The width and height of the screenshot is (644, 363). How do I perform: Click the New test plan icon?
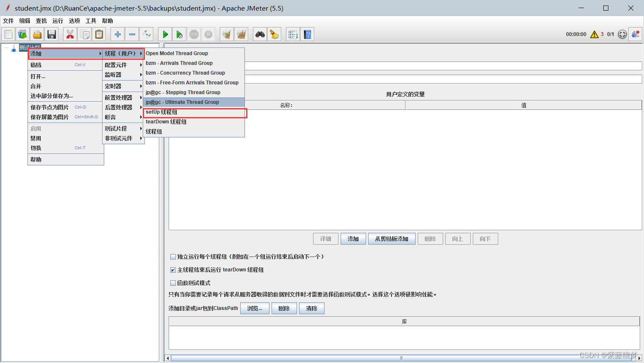point(8,34)
